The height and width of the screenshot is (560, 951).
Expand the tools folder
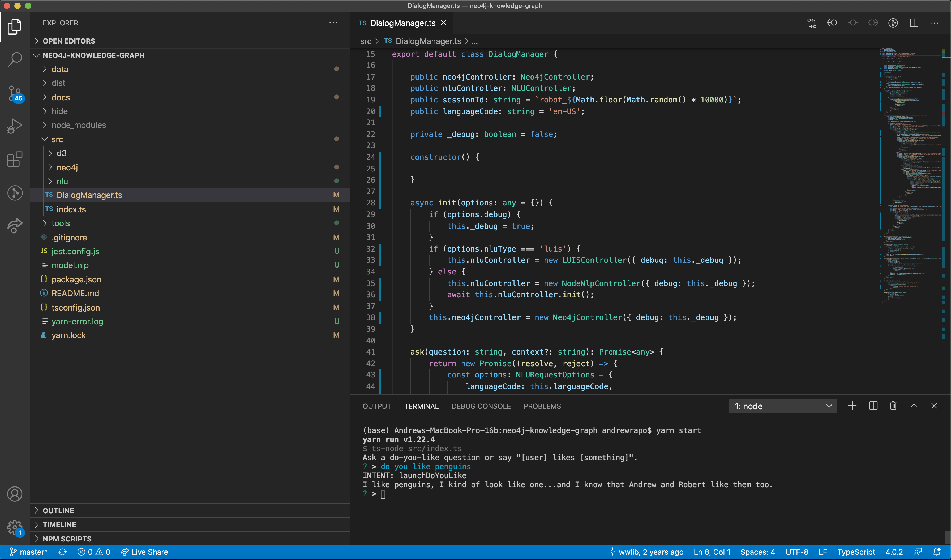tap(190, 223)
